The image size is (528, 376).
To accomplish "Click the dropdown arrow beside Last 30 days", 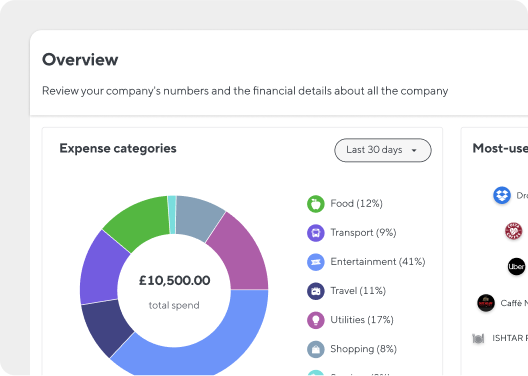I will 414,150.
